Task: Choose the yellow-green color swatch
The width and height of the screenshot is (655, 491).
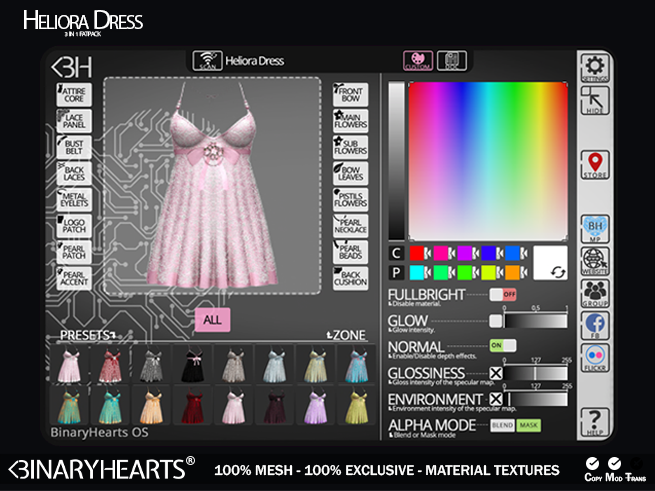Action: pos(488,272)
